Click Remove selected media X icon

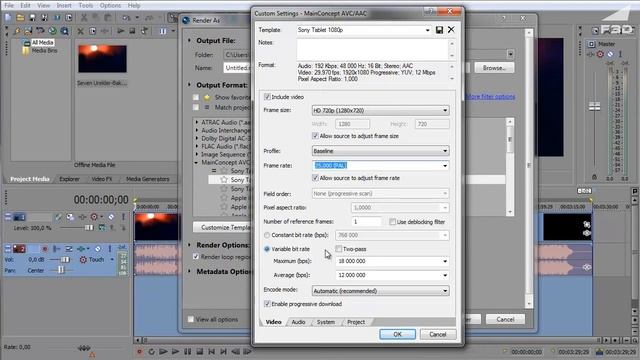pyautogui.click(x=80, y=31)
